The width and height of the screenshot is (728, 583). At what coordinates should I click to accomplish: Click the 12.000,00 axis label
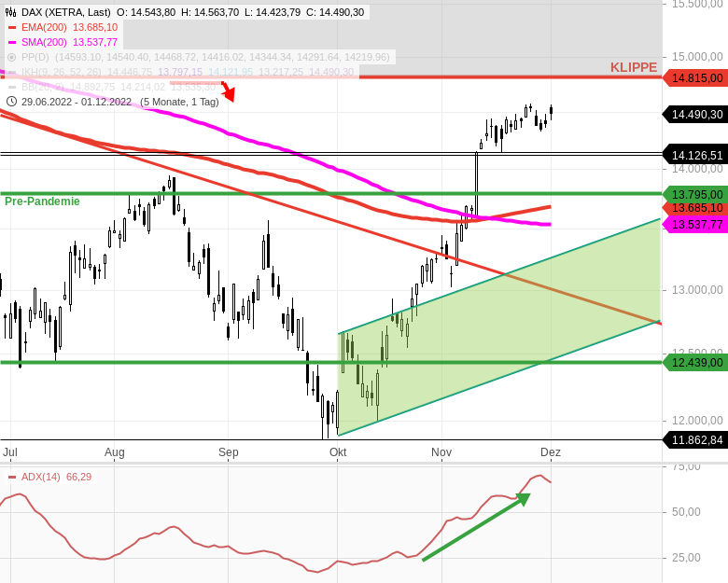click(697, 421)
